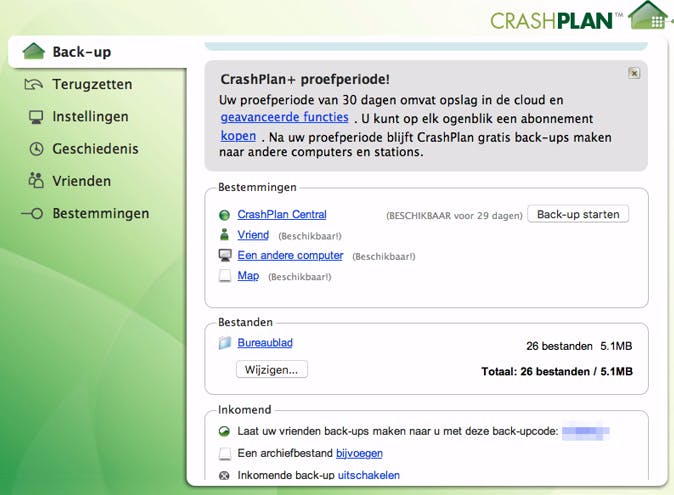This screenshot has height=495, width=674.
Task: Open the Instellingen section
Action: tap(90, 116)
